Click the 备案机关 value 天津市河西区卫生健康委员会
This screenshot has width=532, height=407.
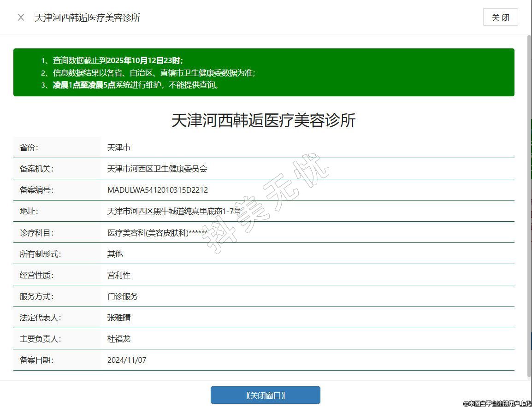coord(157,169)
